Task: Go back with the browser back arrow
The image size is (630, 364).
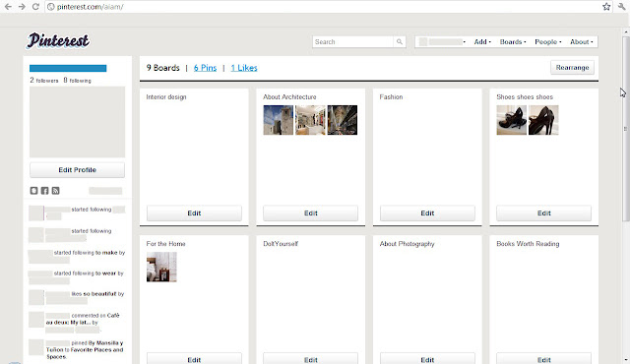Action: 8,7
